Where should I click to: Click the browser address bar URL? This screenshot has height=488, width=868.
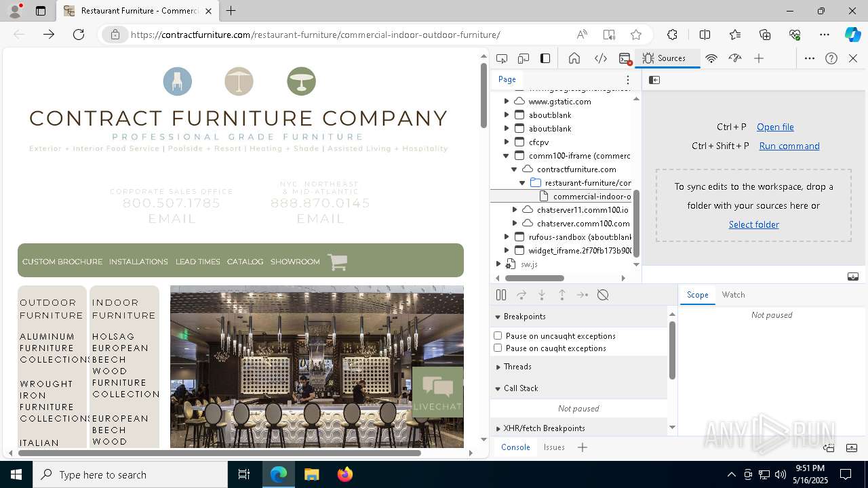coord(315,35)
